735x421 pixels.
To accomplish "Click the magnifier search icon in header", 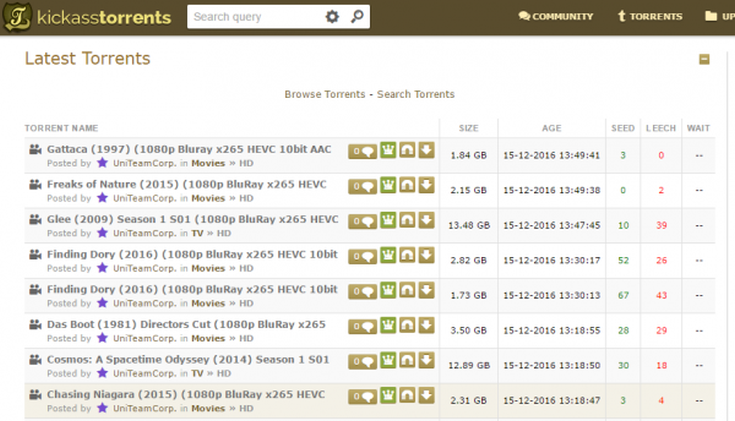I will [357, 17].
